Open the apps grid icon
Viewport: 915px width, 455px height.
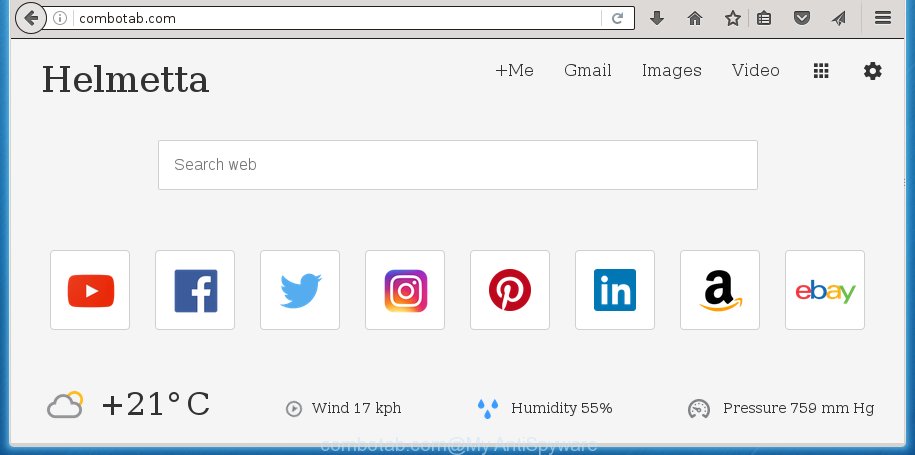821,71
